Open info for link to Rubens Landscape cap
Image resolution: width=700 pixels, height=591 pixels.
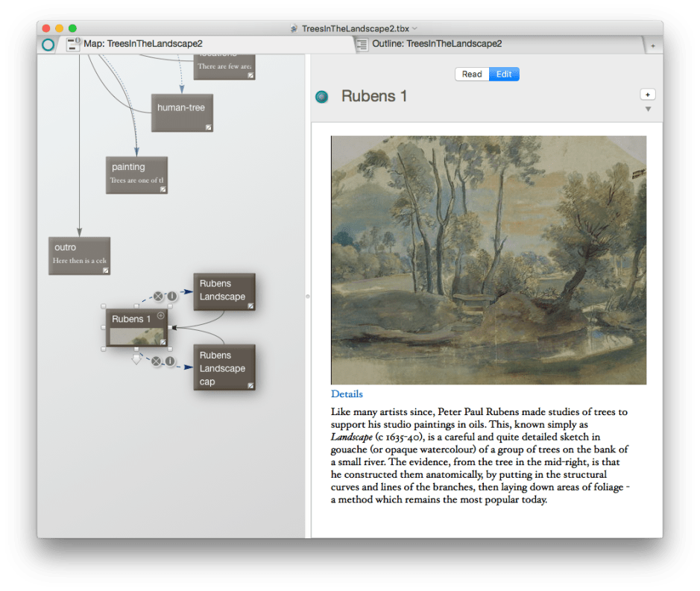[170, 361]
